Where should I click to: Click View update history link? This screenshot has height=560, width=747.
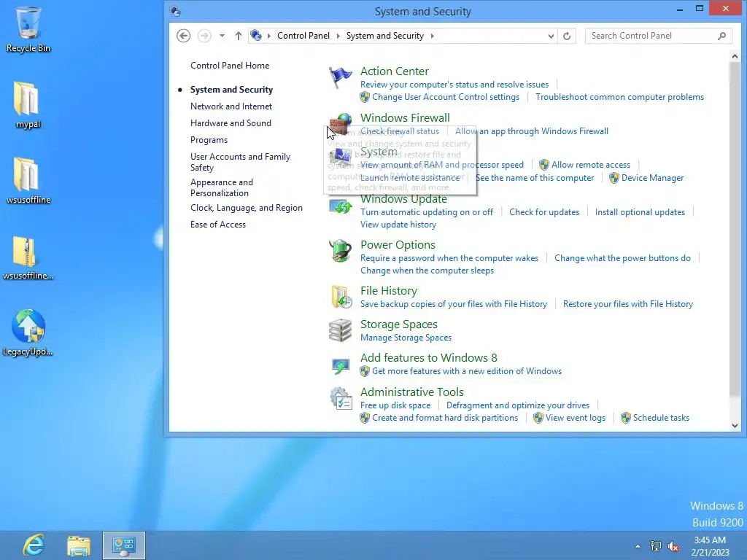[398, 225]
